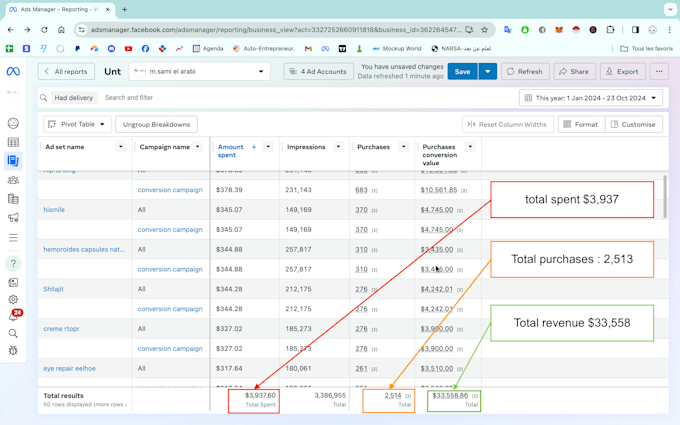Screen dimensions: 680x425
Task: Open Ad set name column dropdown
Action: click(x=121, y=147)
